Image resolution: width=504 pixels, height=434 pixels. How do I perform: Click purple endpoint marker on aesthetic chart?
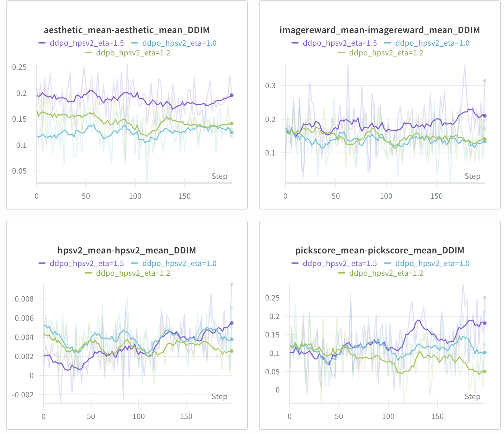click(232, 95)
